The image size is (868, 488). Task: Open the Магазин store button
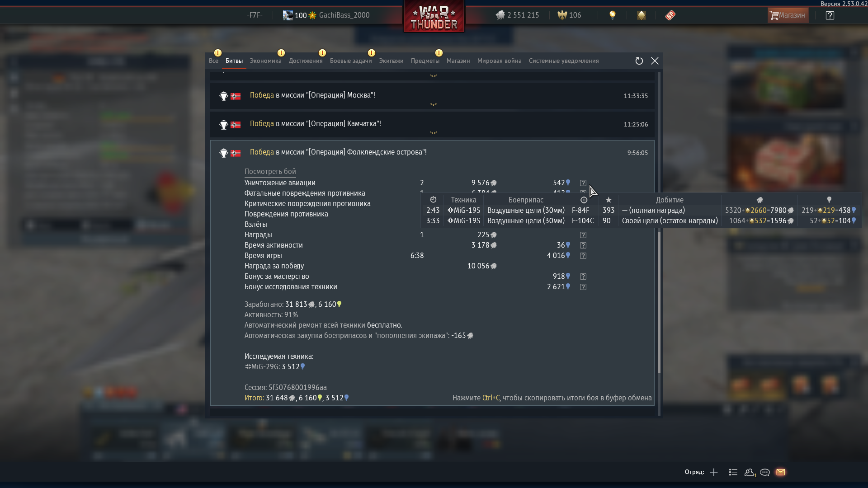(788, 15)
